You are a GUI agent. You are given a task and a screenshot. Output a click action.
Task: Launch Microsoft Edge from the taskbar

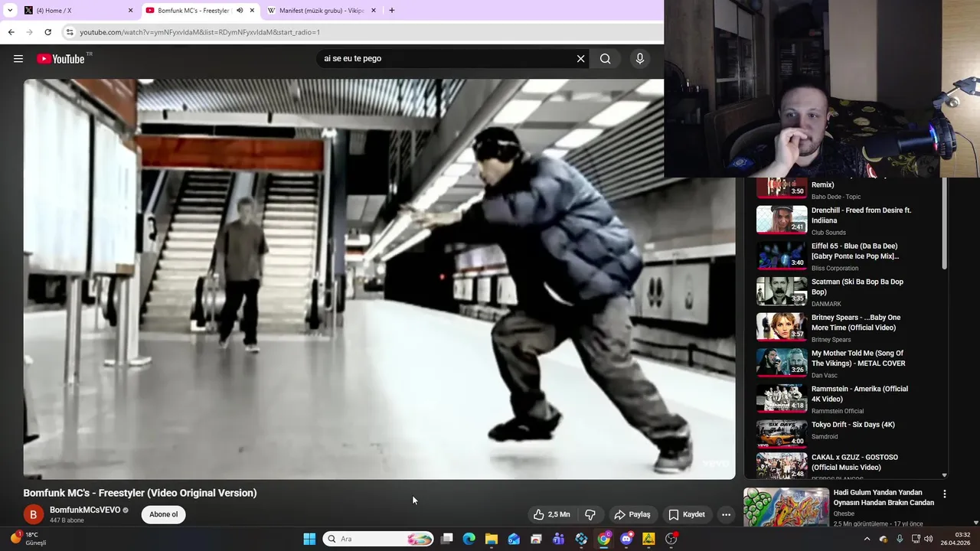469,539
